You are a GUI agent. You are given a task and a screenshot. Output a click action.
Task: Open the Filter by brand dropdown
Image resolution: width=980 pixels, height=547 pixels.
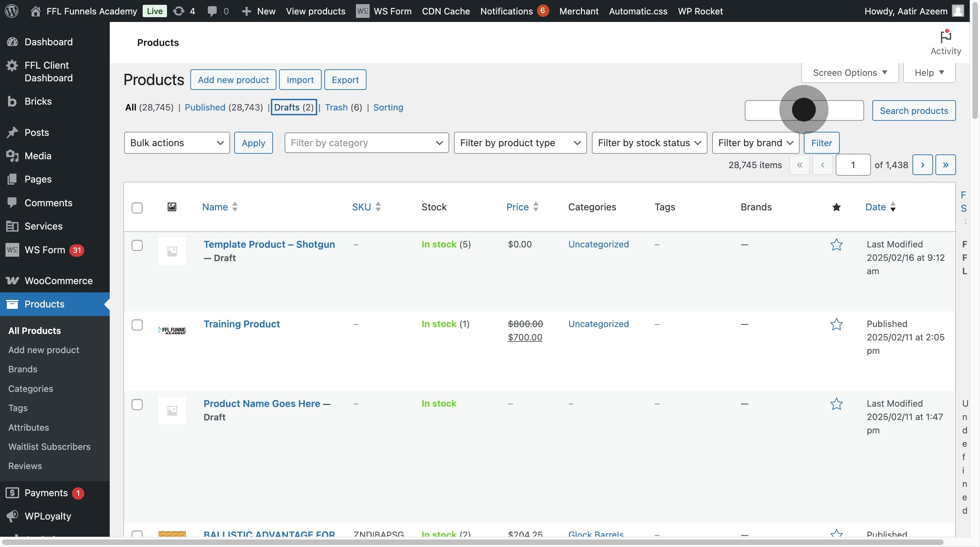tap(755, 143)
